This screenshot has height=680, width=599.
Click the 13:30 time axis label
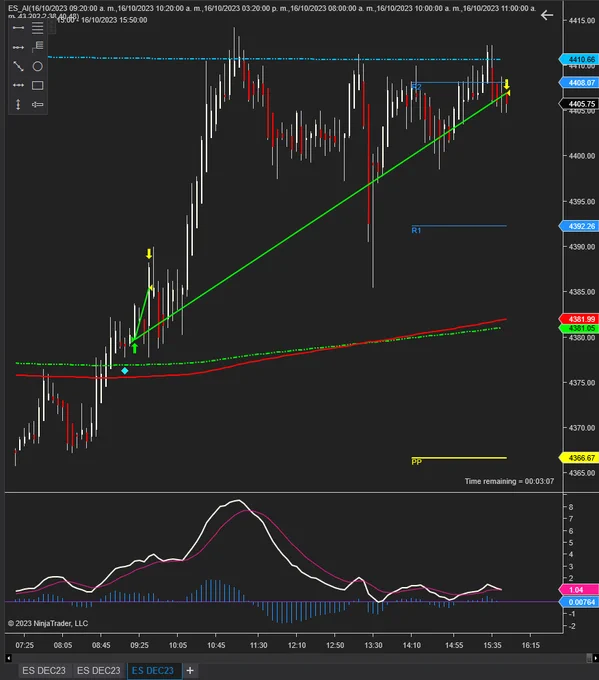373,645
